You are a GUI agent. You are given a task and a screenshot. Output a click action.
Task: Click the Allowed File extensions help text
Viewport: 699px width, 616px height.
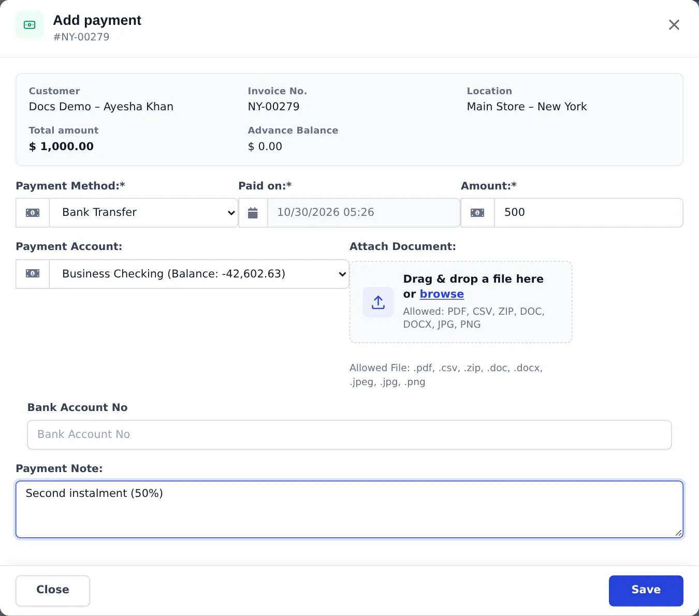446,375
